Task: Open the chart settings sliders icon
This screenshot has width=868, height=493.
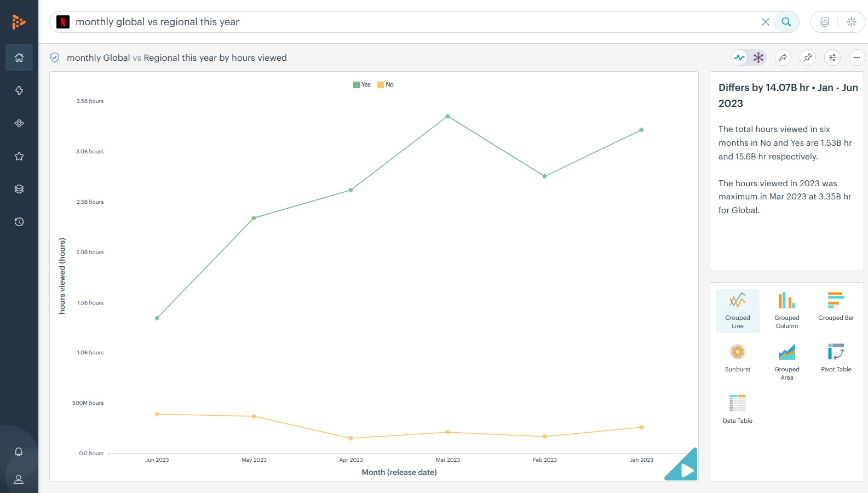Action: coord(832,58)
